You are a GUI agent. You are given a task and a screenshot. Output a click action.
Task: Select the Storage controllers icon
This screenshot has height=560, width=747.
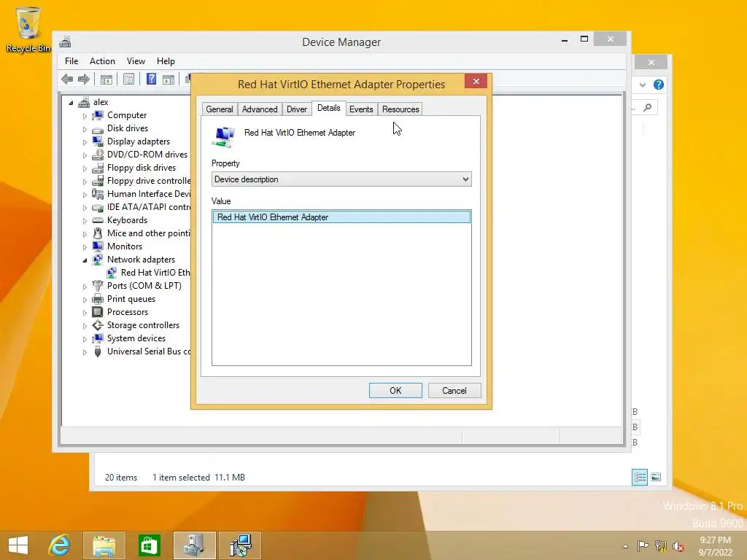pos(98,325)
